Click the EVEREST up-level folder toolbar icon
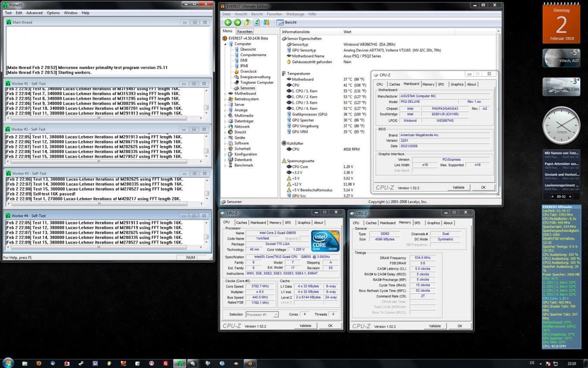Image resolution: width=588 pixels, height=368 pixels. 247,22
